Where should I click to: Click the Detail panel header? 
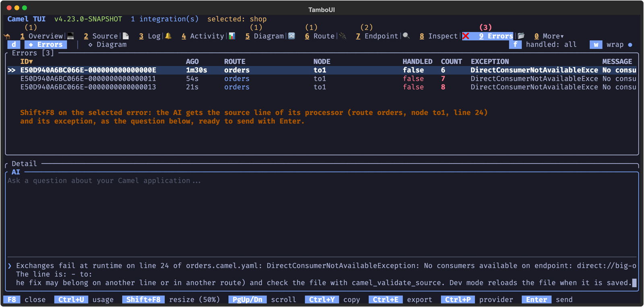[24, 164]
